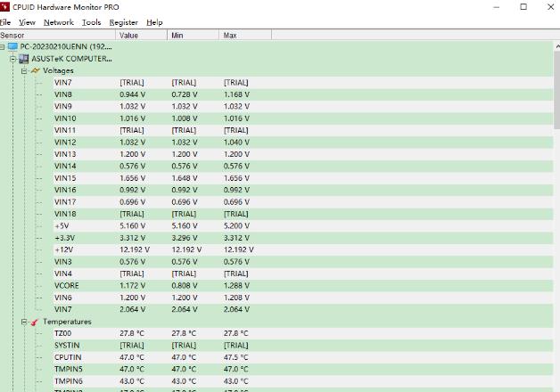The height and width of the screenshot is (392, 560).
Task: Select the VIN18 sensor row
Action: (x=303, y=214)
